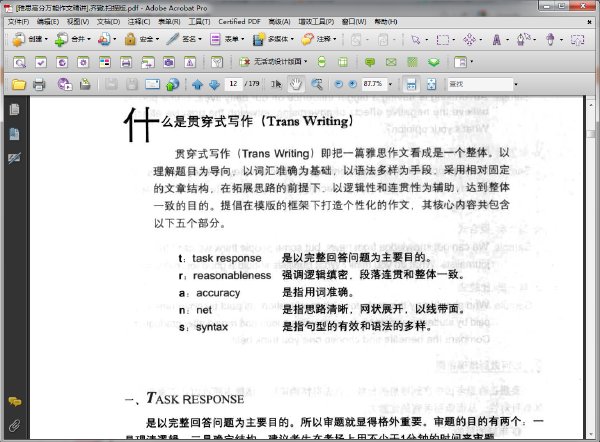Open the 帮助(H) menu
This screenshot has width=600, height=442.
pyautogui.click(x=386, y=22)
